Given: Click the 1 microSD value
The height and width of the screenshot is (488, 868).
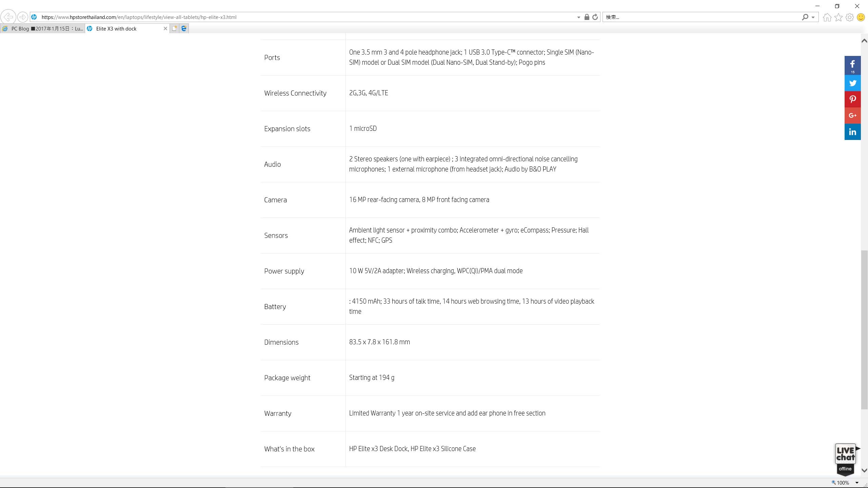Looking at the screenshot, I should (363, 128).
